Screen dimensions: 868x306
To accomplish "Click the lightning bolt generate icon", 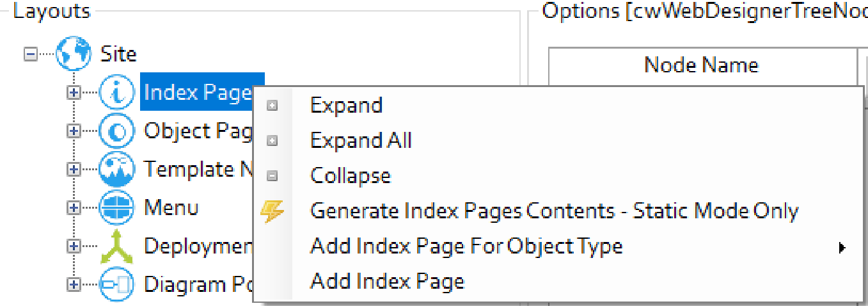I will pos(273,211).
